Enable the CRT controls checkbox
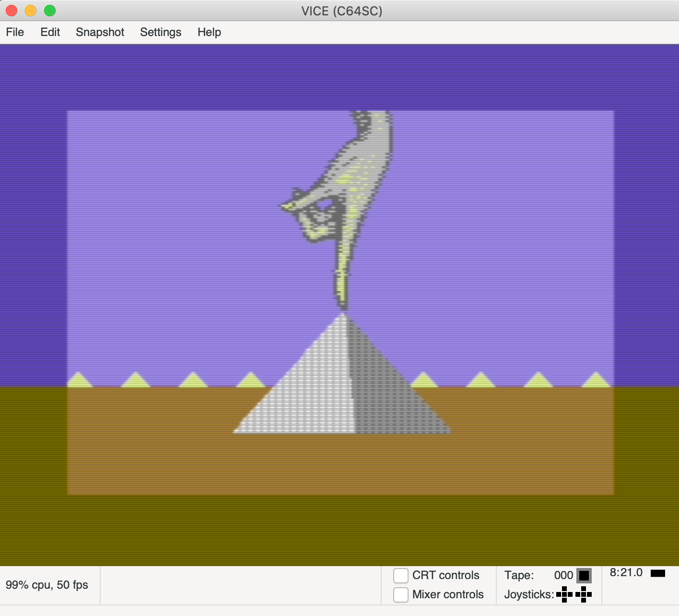679x616 pixels. point(401,575)
